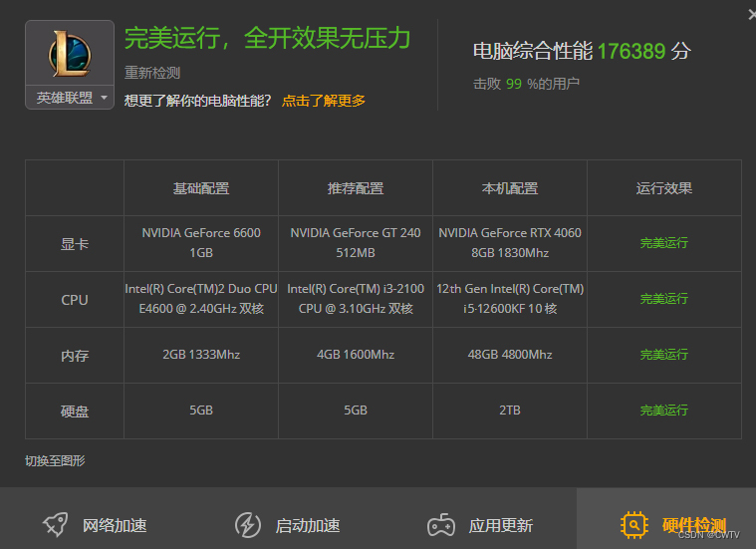The width and height of the screenshot is (756, 549).
Task: Click the 48GB 4800Mhz memory cell
Action: coord(510,355)
